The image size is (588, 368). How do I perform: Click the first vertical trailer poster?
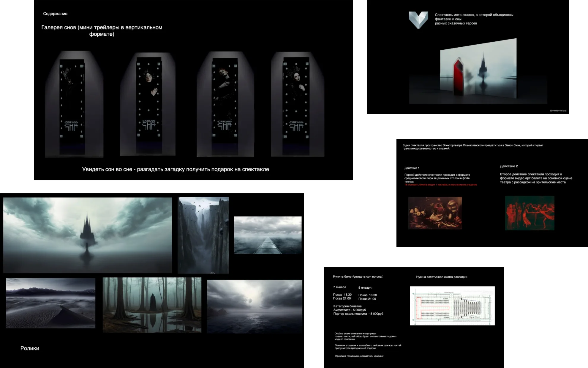[72, 106]
